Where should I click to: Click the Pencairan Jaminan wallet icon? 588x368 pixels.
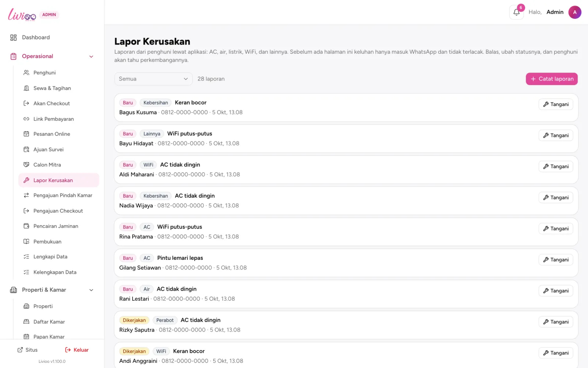coord(26,226)
